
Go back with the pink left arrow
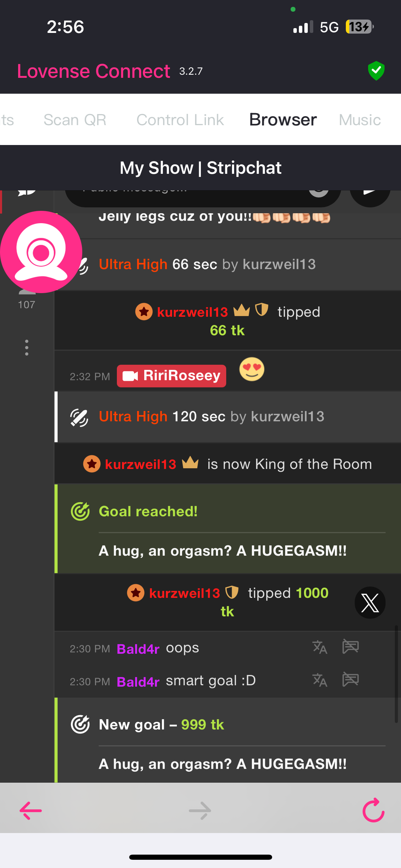point(31,810)
